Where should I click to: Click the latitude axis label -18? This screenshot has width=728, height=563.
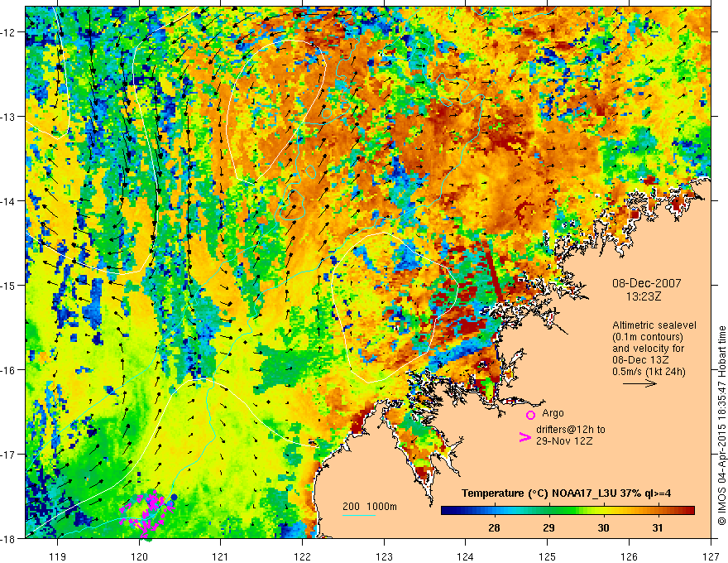(x=9, y=538)
